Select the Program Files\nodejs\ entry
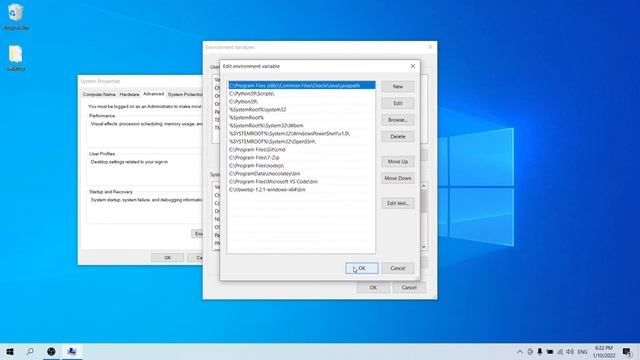Viewport: 640px width, 360px height. click(301, 166)
